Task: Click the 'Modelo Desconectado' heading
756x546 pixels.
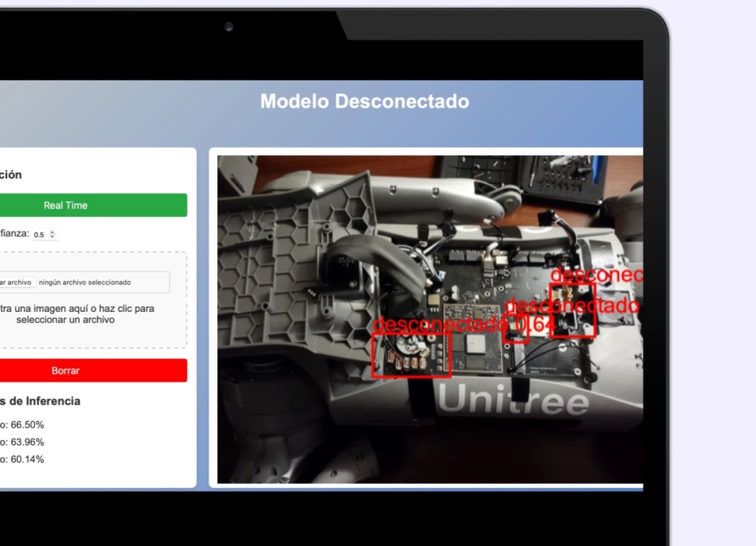Action: [365, 102]
